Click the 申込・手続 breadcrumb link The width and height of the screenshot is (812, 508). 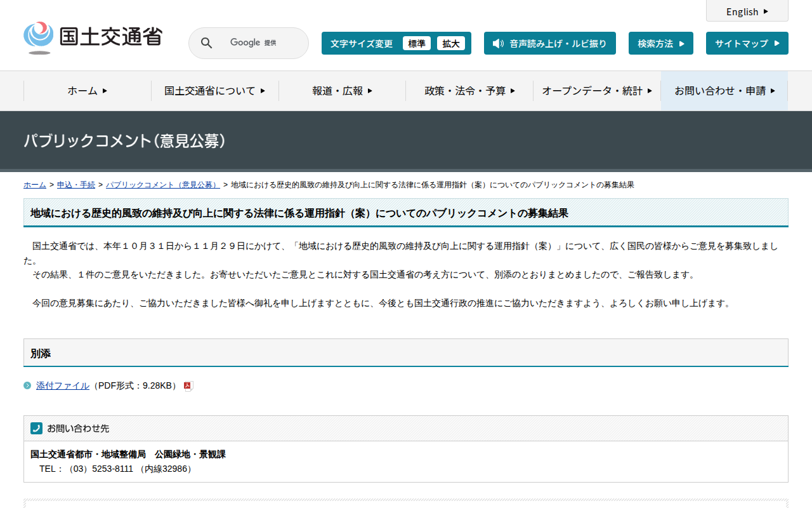[75, 185]
